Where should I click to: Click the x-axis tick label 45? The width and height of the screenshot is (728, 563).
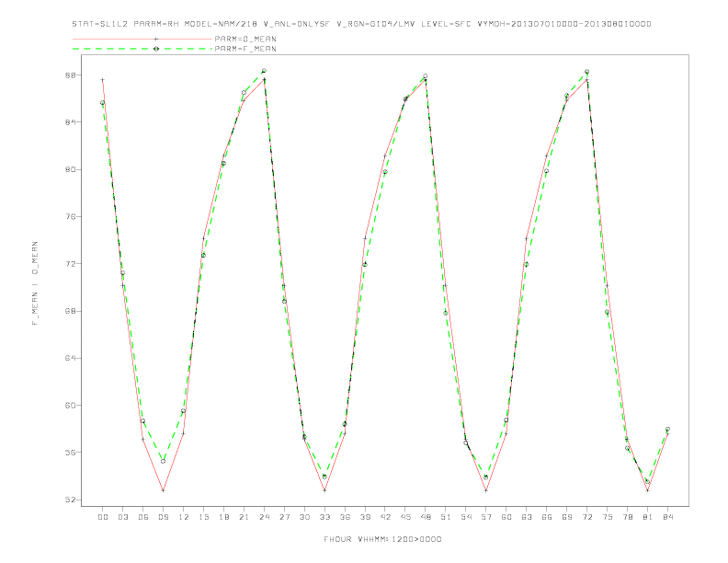405,517
